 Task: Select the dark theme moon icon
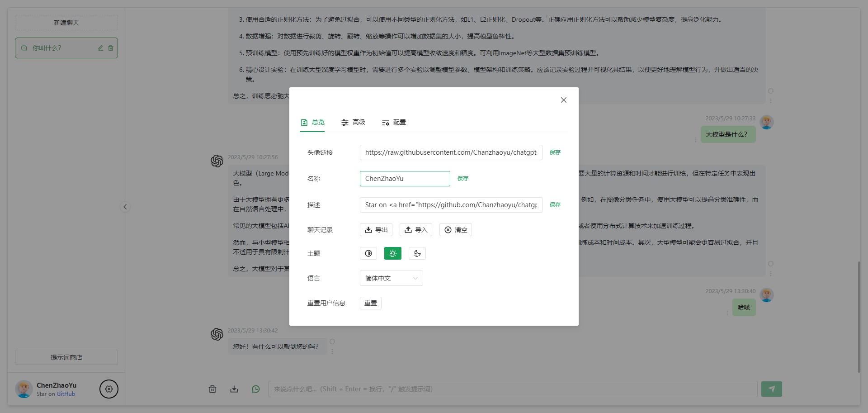(x=417, y=253)
